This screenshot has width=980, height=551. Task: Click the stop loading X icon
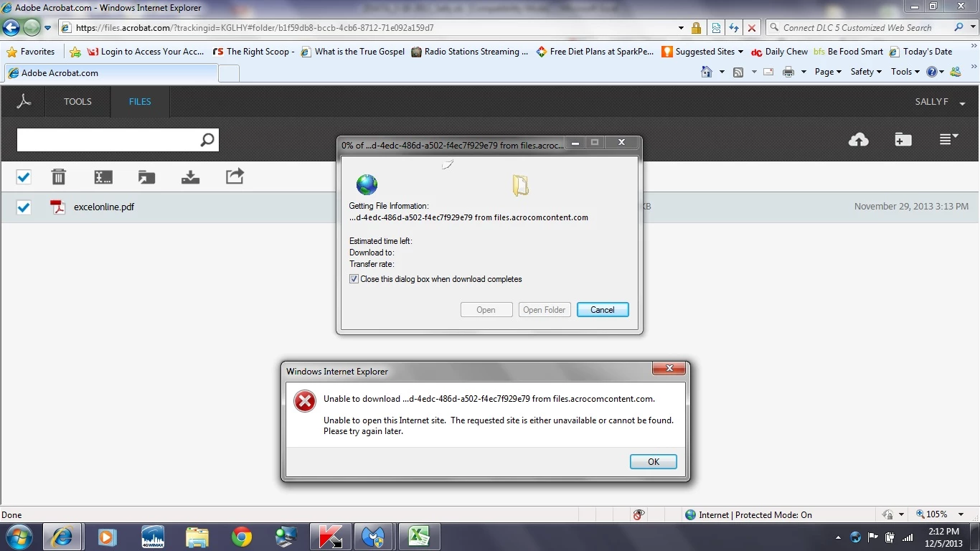click(x=751, y=28)
